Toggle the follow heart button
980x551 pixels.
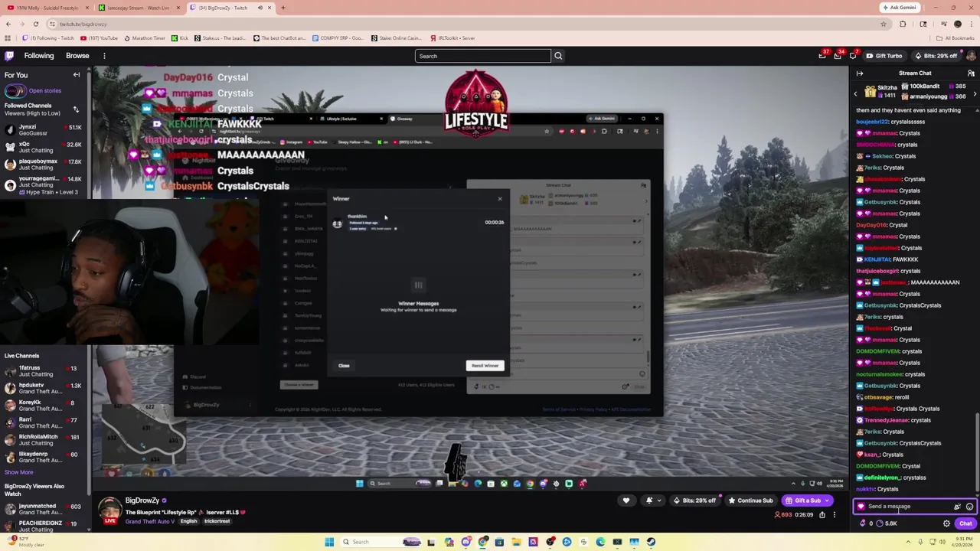coord(626,500)
